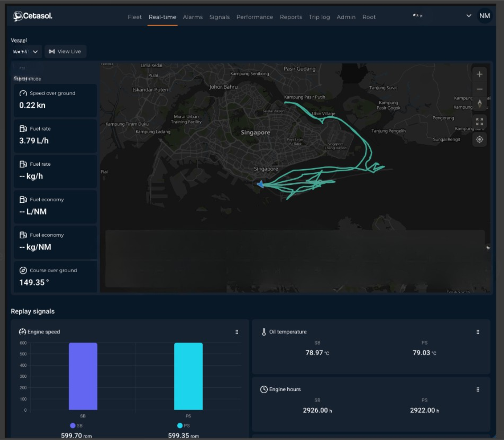Click the fuel pump icon for L/h rate

click(23, 129)
